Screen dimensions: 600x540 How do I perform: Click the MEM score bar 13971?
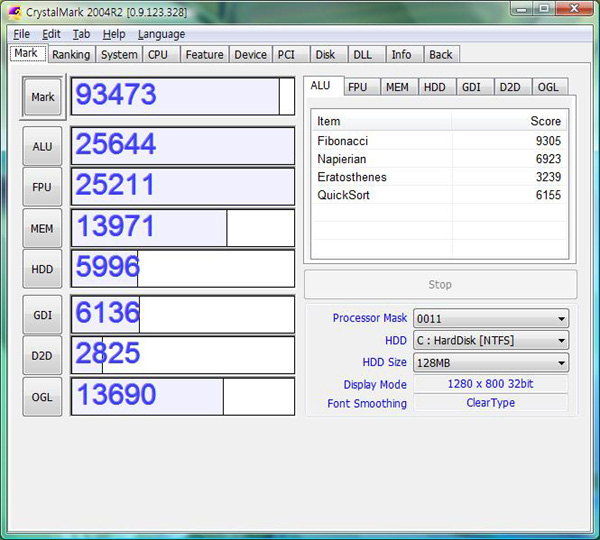pos(183,228)
